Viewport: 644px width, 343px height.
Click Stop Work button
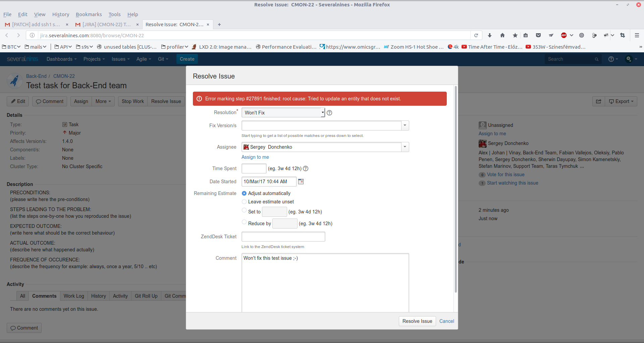133,101
